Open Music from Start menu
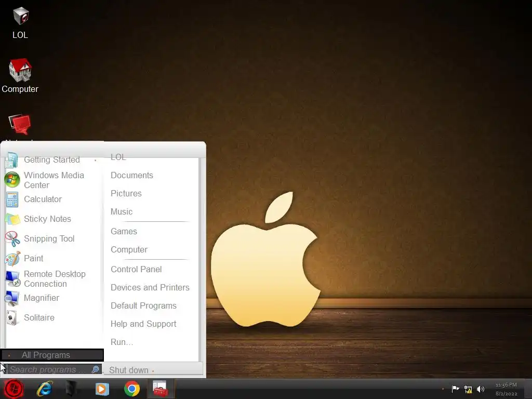The width and height of the screenshot is (532, 399). click(122, 212)
